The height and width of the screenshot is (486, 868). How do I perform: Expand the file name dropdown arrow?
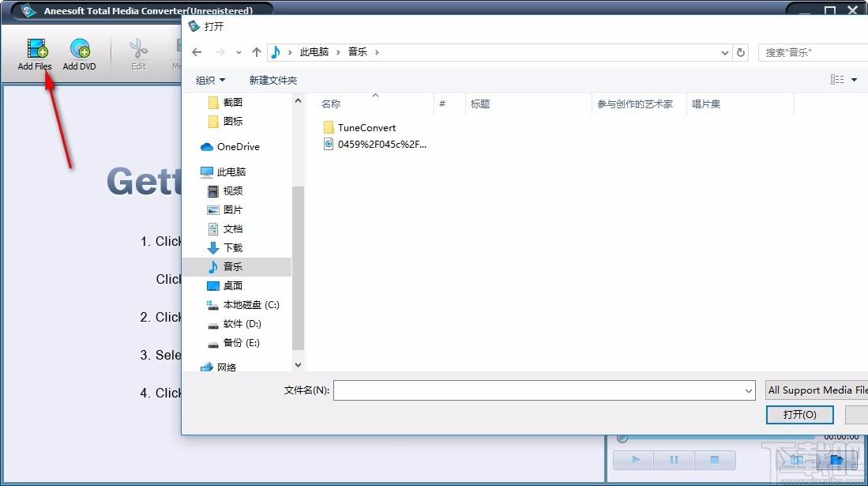749,390
